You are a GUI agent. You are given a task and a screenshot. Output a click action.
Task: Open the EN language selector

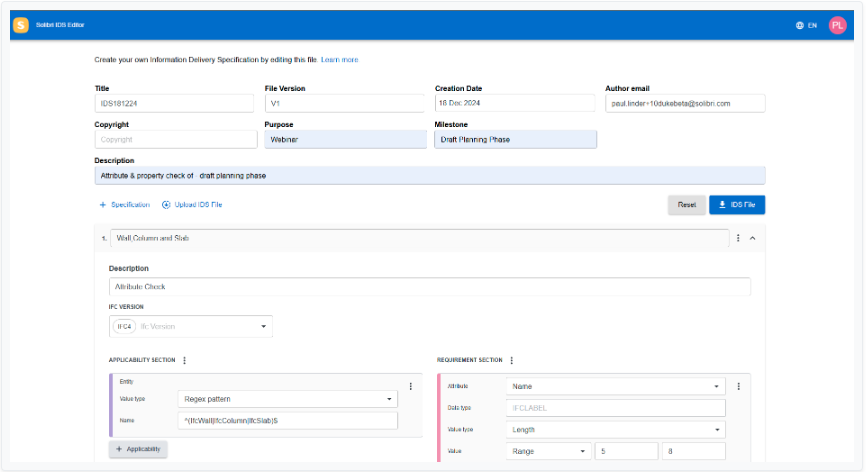pos(806,25)
